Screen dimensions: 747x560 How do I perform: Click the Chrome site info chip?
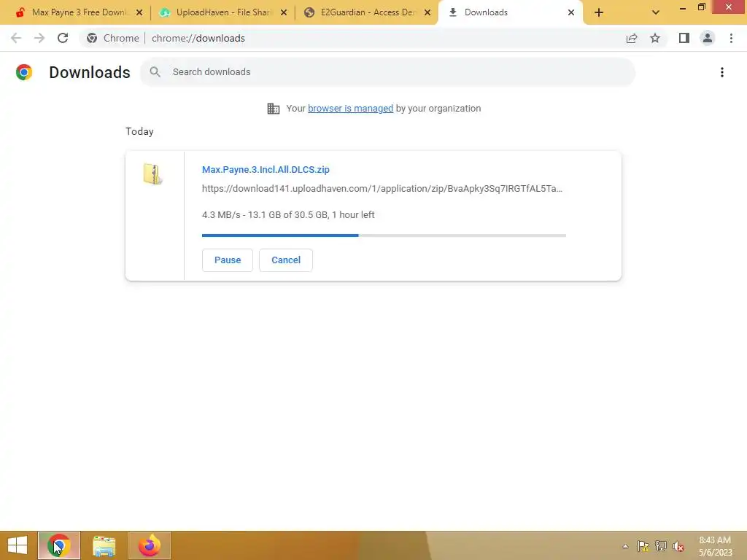pos(113,38)
